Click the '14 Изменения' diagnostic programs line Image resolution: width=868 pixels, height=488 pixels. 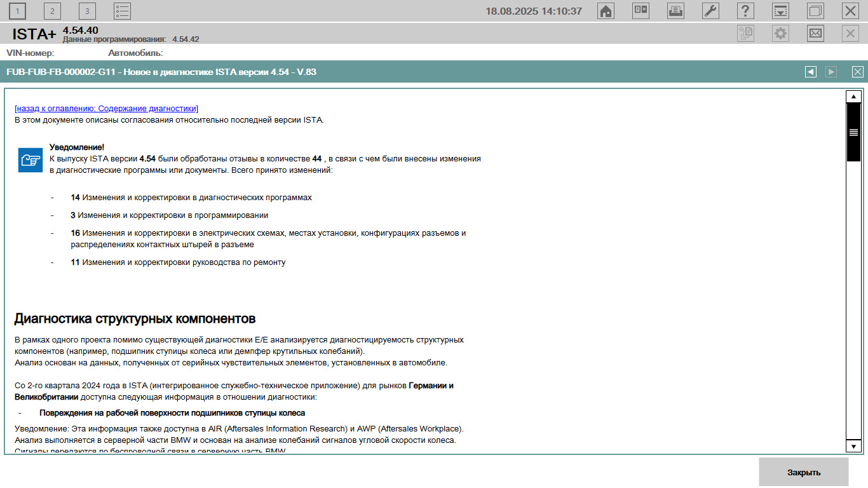click(x=191, y=198)
